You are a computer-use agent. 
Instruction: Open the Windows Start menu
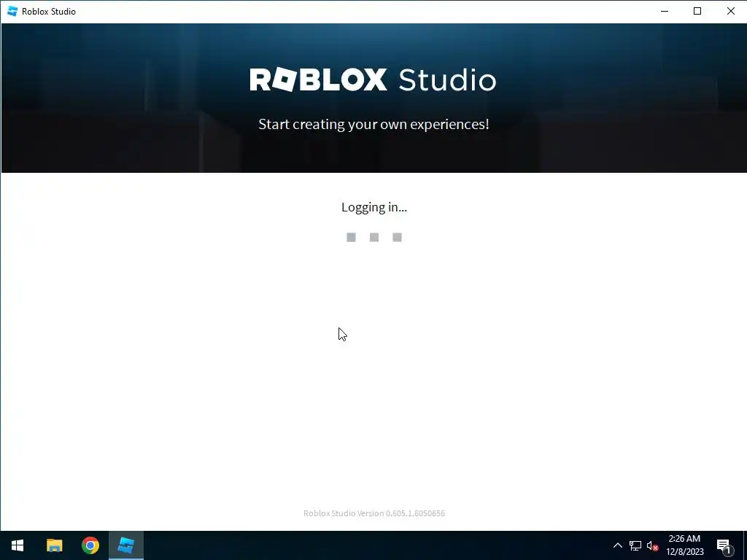[x=18, y=545]
